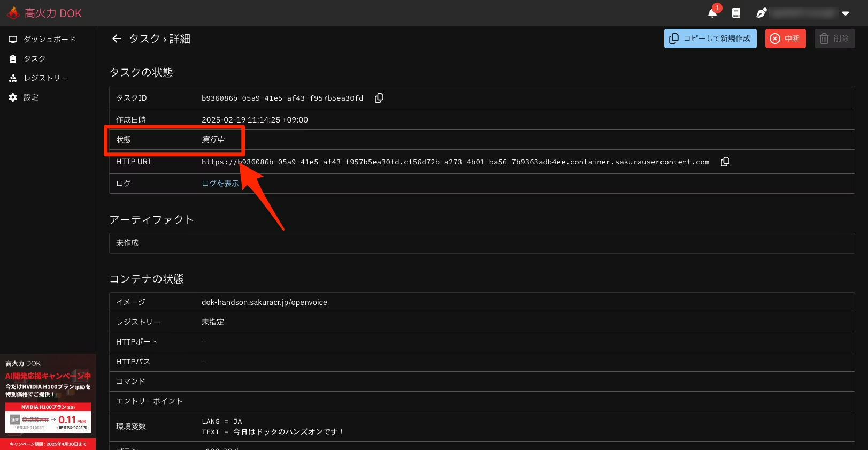Click the pen nib icon in header
This screenshot has height=450, width=868.
click(761, 13)
